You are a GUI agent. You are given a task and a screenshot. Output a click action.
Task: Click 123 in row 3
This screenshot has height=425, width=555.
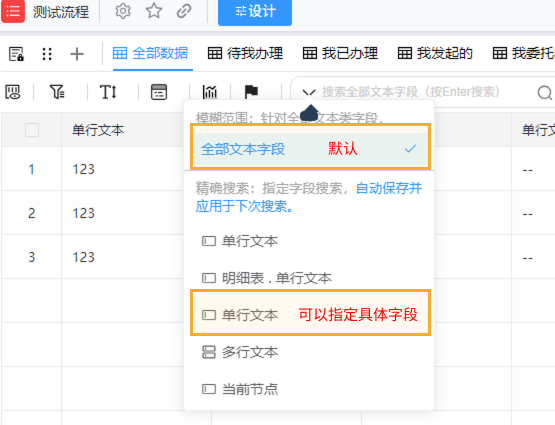coord(84,257)
